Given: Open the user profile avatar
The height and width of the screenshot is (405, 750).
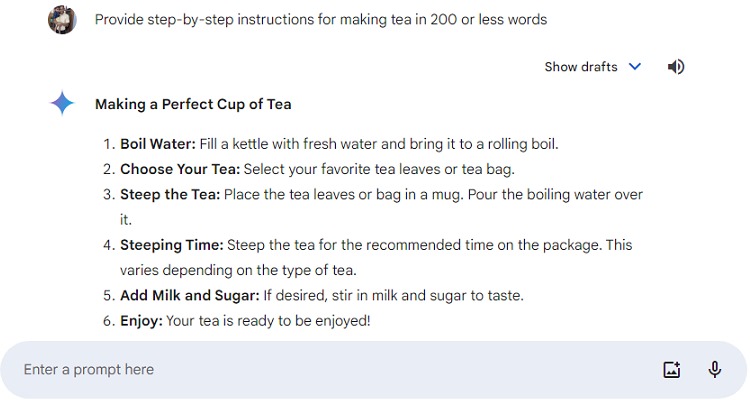Looking at the screenshot, I should 62,20.
